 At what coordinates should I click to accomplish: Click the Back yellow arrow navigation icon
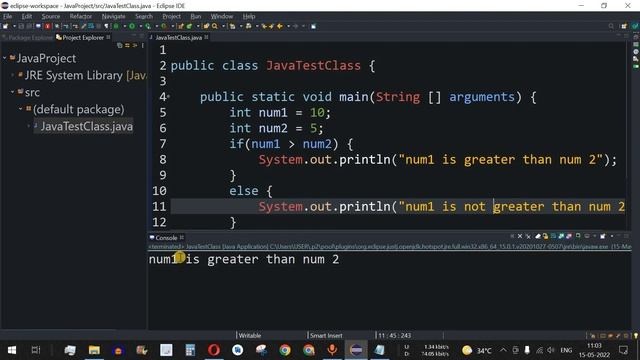pos(280,26)
